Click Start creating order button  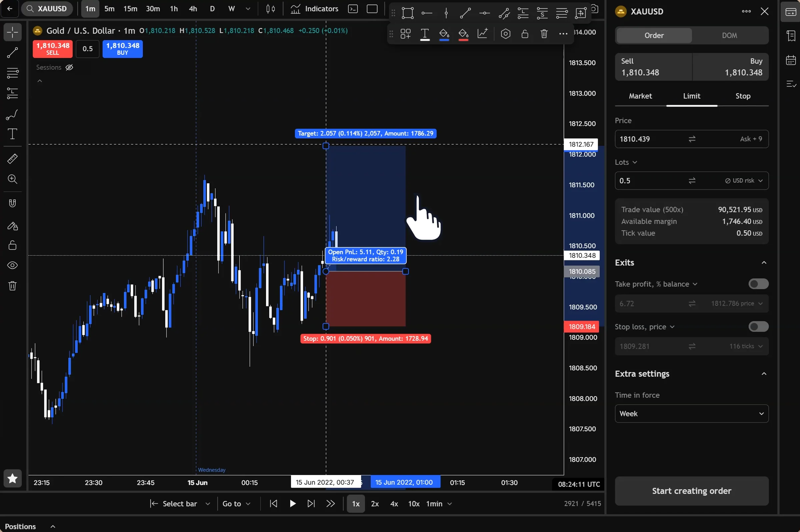click(x=691, y=491)
